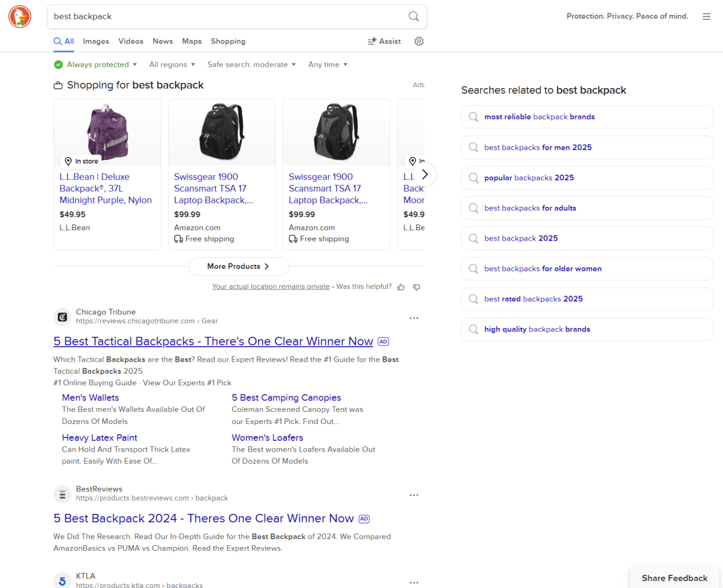The height and width of the screenshot is (588, 723).
Task: Open the hamburger menu
Action: 706,16
